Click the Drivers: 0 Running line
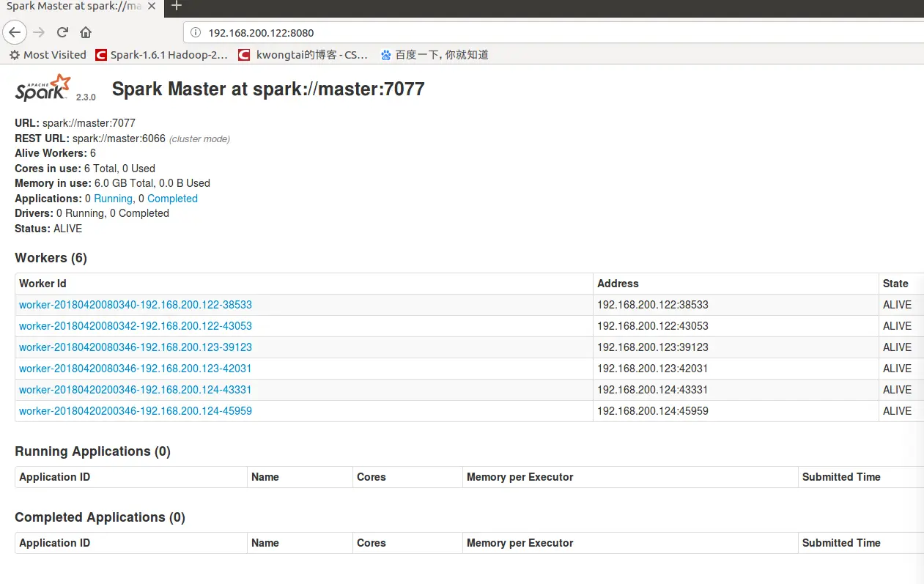Viewport: 924px width, 584px height. [92, 213]
